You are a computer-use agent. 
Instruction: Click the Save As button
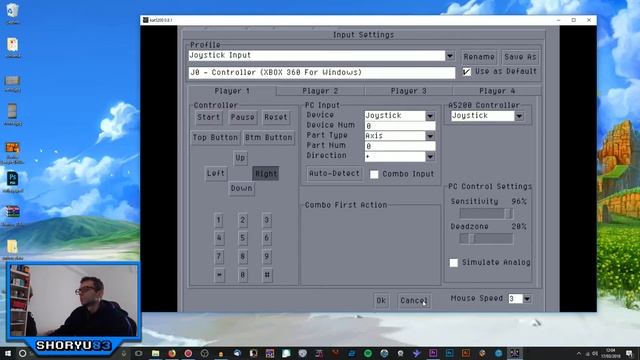[x=520, y=57]
